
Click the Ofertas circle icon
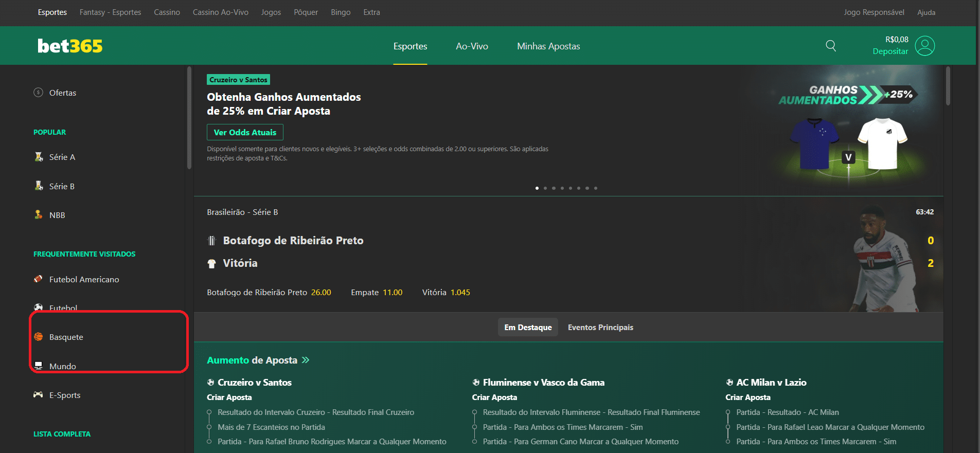pos(38,93)
